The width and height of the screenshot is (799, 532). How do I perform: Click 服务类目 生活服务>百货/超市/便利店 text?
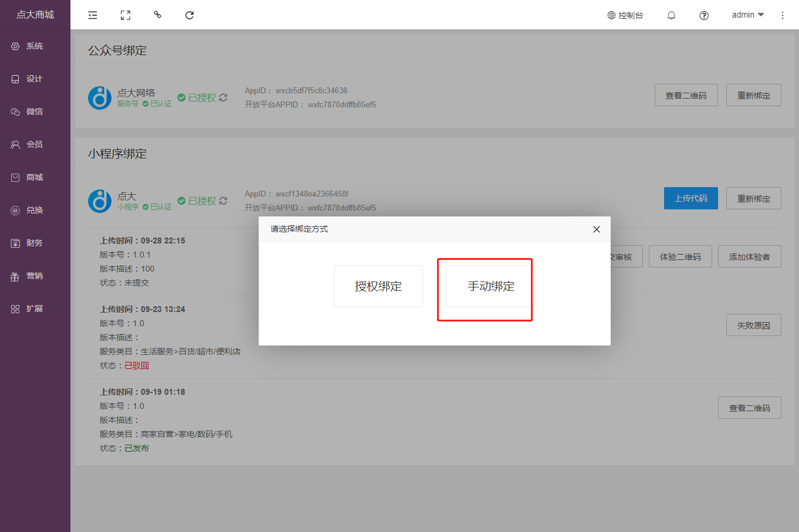pos(170,351)
